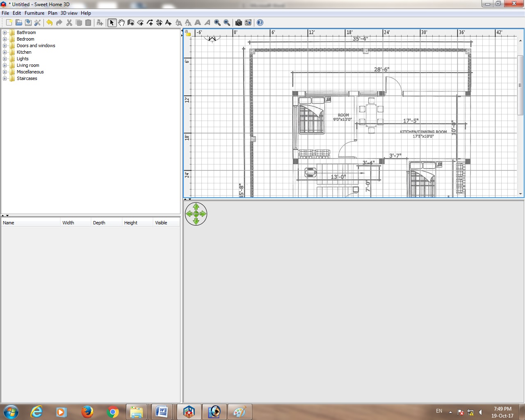Choose the Create walls tool
The width and height of the screenshot is (525, 420).
[x=131, y=23]
